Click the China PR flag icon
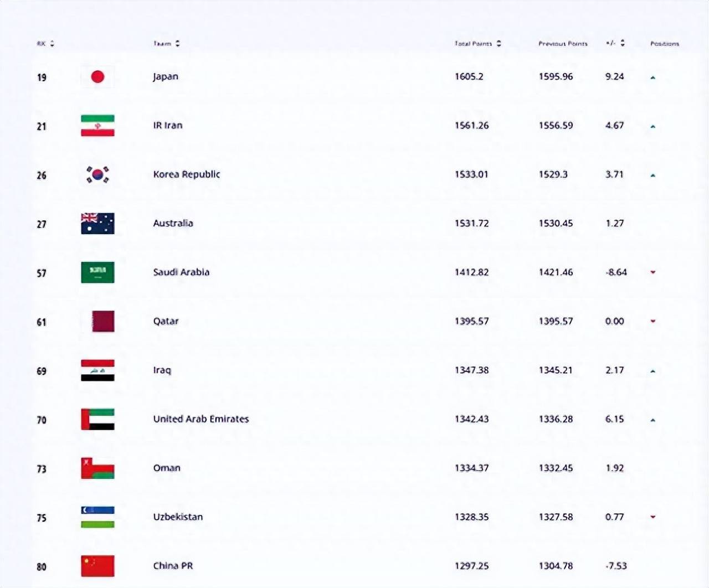This screenshot has height=588, width=709. 97,566
